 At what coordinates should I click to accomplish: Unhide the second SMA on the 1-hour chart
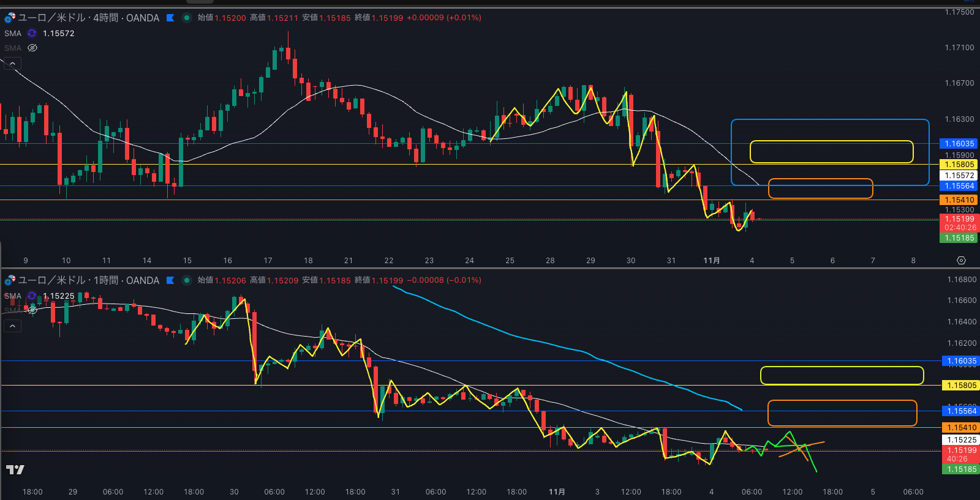32,310
